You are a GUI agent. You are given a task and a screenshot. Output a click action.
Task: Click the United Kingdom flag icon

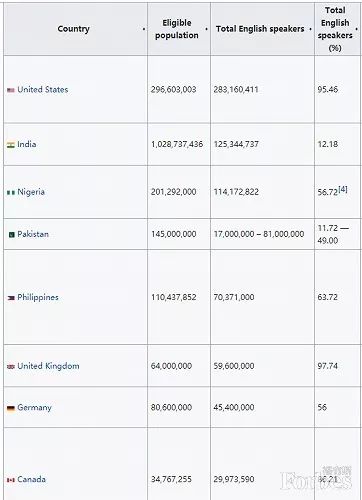tap(11, 366)
